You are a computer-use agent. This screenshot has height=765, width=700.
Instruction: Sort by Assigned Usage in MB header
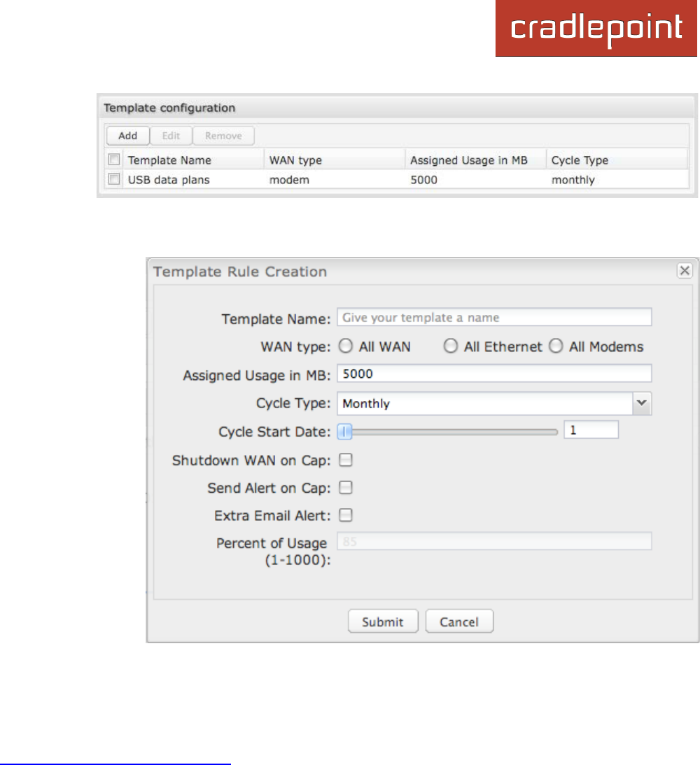[x=475, y=160]
